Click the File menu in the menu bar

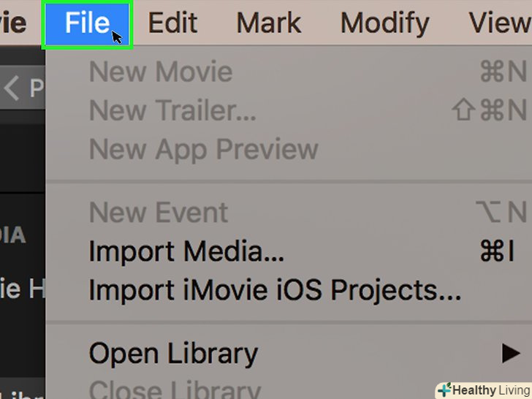pos(87,23)
